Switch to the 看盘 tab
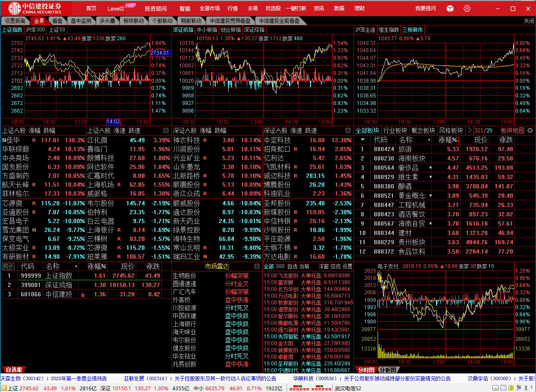Screen dimensions: 536x392 click(x=58, y=21)
